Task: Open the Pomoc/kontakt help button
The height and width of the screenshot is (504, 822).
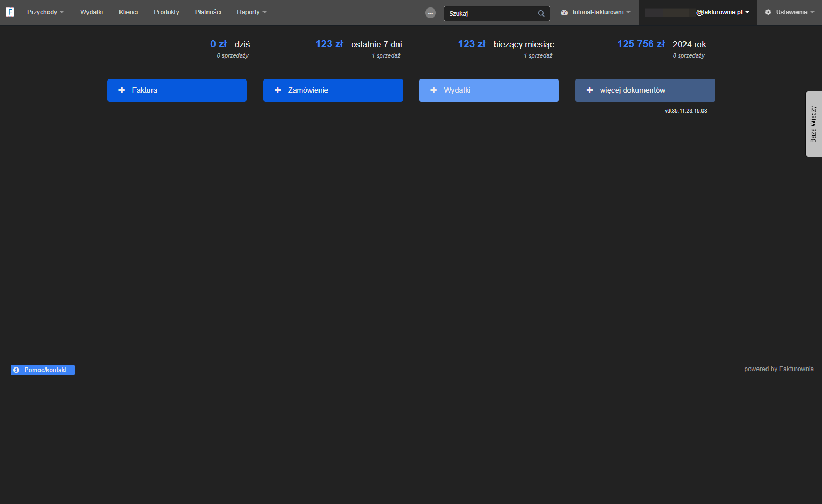Action: 43,370
